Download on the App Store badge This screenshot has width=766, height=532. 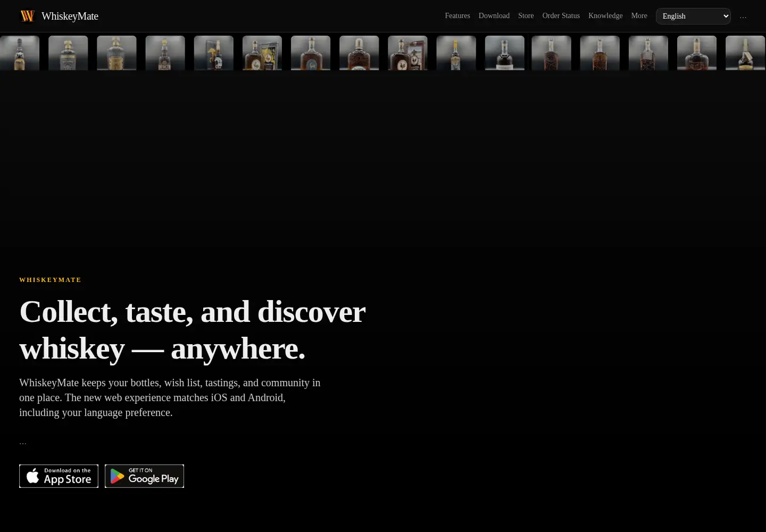coord(59,476)
